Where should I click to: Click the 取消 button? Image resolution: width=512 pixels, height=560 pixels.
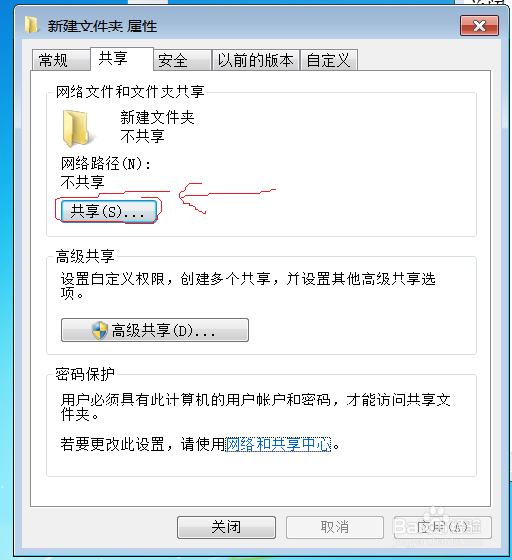tap(335, 527)
